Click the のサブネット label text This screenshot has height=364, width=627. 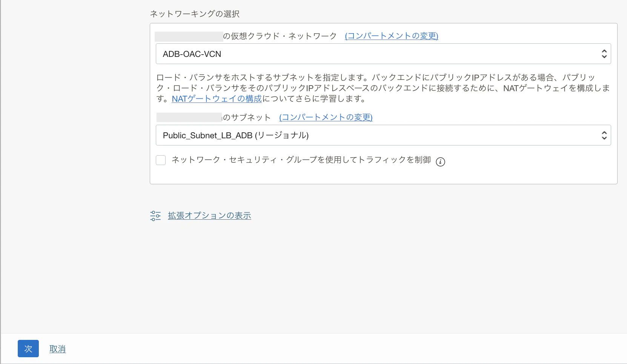247,117
